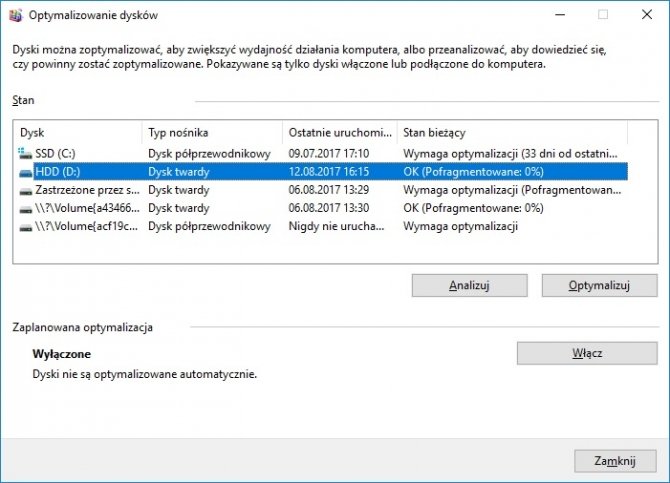Click the Wyłączone schedule status label
Image resolution: width=670 pixels, height=483 pixels.
coord(62,354)
